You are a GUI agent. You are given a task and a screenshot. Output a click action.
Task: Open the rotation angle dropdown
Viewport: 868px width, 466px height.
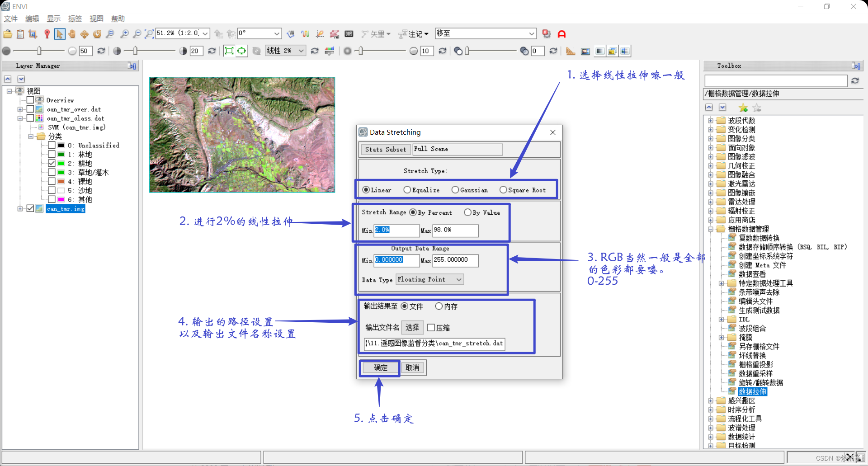(277, 33)
